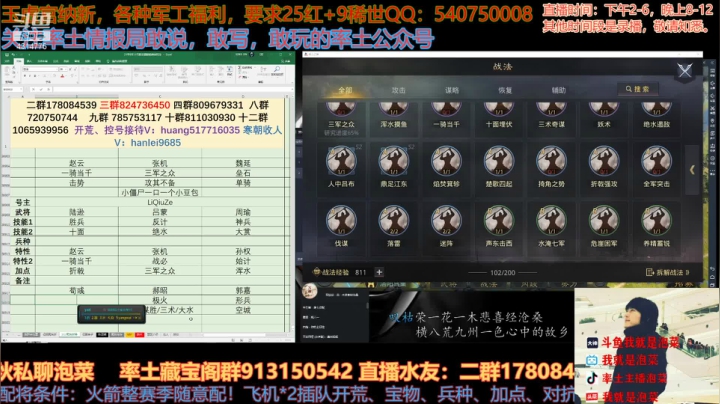Image resolution: width=720 pixels, height=404 pixels.
Task: Open the 人中吕布 tactic
Action: (341, 161)
